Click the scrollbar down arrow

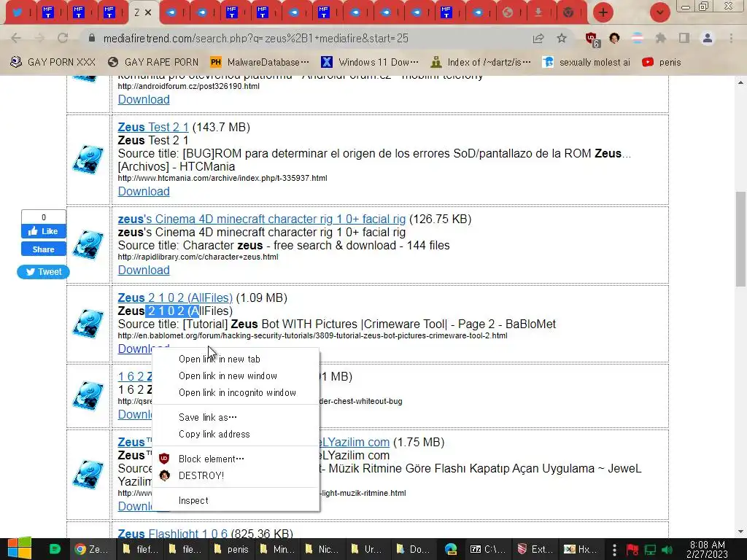[740, 532]
